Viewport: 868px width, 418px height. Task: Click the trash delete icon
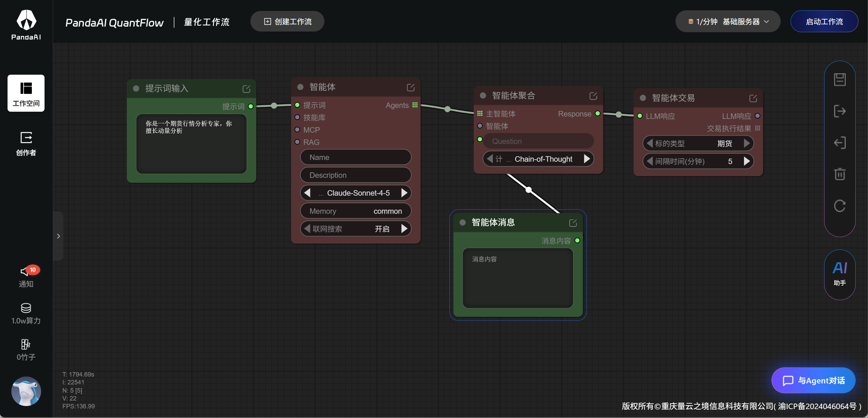click(840, 174)
